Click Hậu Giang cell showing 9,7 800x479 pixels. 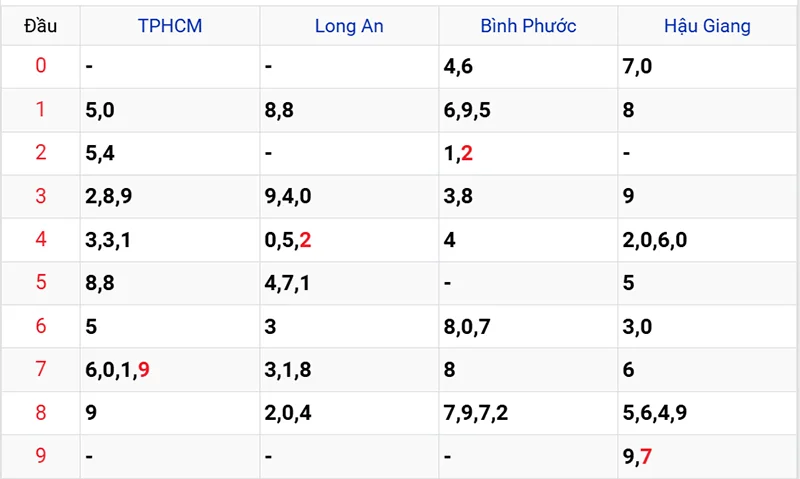tap(637, 457)
